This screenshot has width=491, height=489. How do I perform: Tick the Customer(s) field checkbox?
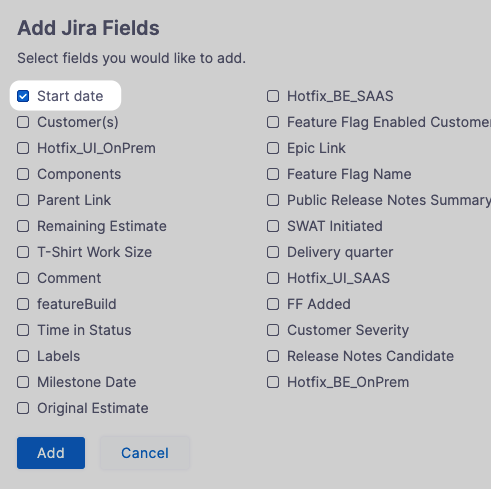pos(23,122)
